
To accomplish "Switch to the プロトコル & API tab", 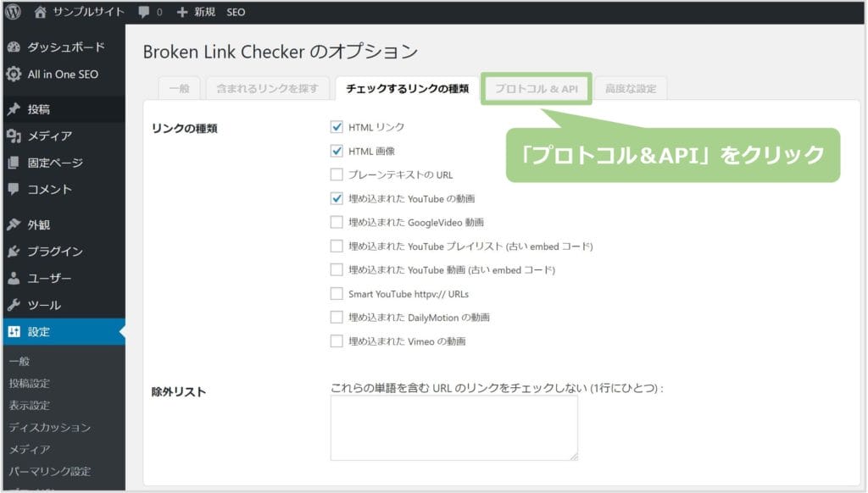I will pos(536,89).
